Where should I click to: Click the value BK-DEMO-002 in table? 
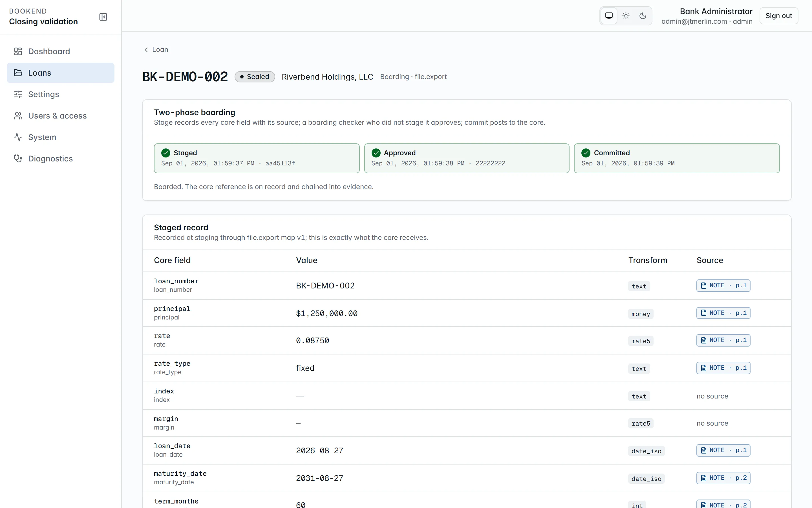(x=325, y=286)
